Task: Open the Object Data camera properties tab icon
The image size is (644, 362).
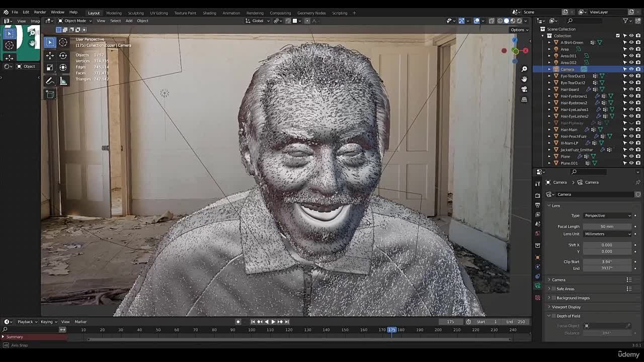Action: 537,286
